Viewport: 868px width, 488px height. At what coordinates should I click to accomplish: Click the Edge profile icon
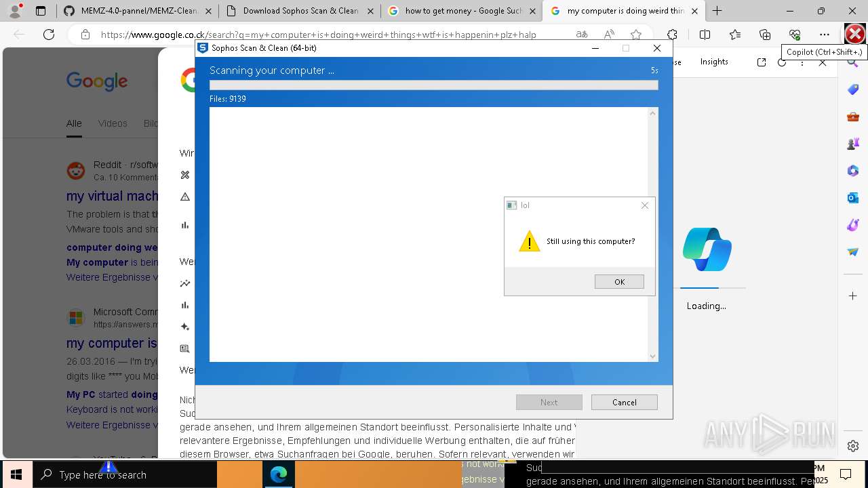15,11
